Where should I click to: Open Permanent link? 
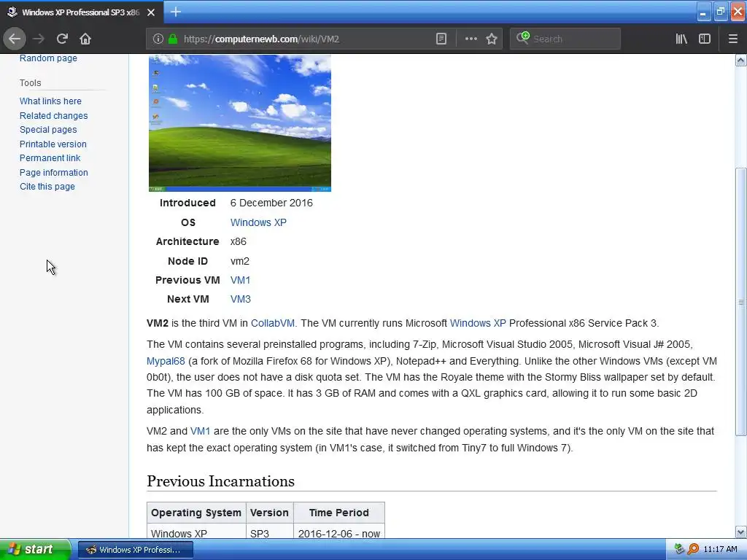(50, 158)
